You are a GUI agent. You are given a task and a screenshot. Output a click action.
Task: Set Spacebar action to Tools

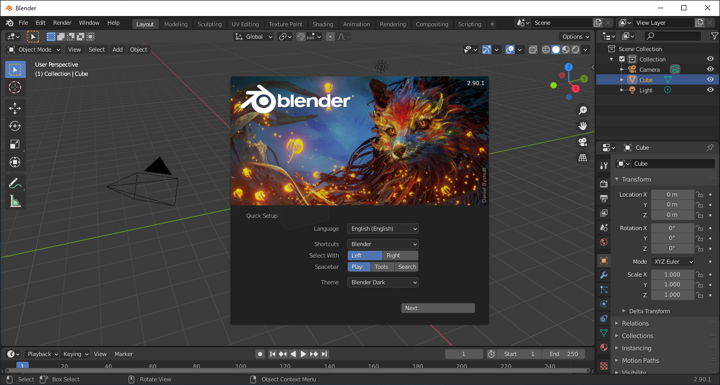pyautogui.click(x=382, y=267)
